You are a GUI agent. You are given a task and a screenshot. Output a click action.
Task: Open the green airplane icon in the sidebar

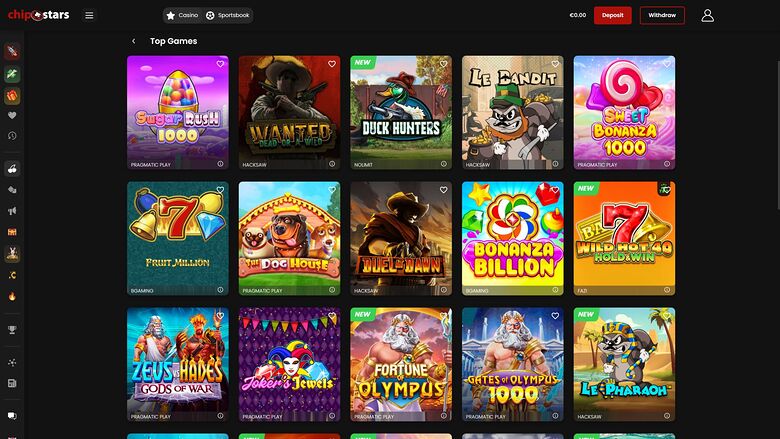[x=12, y=74]
